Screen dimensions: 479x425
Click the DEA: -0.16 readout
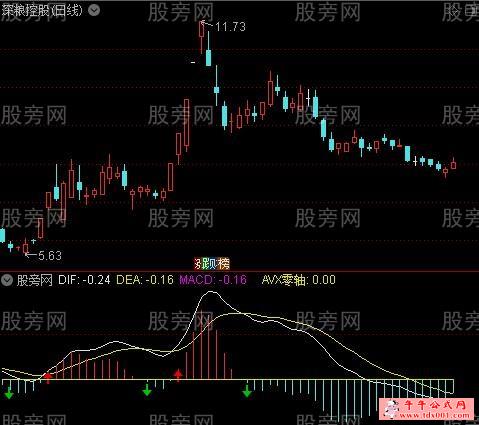click(145, 280)
